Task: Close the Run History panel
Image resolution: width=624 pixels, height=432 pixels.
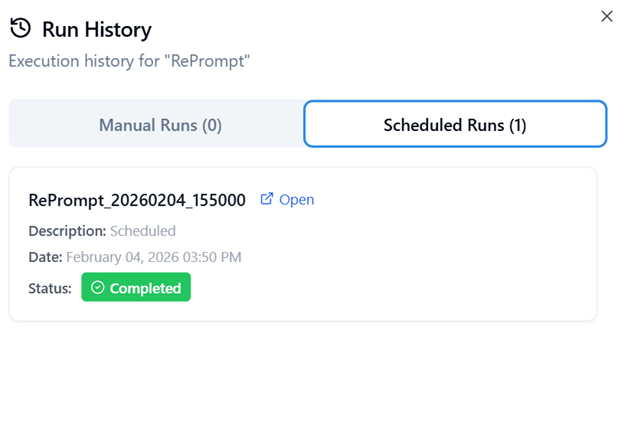Action: 606,16
